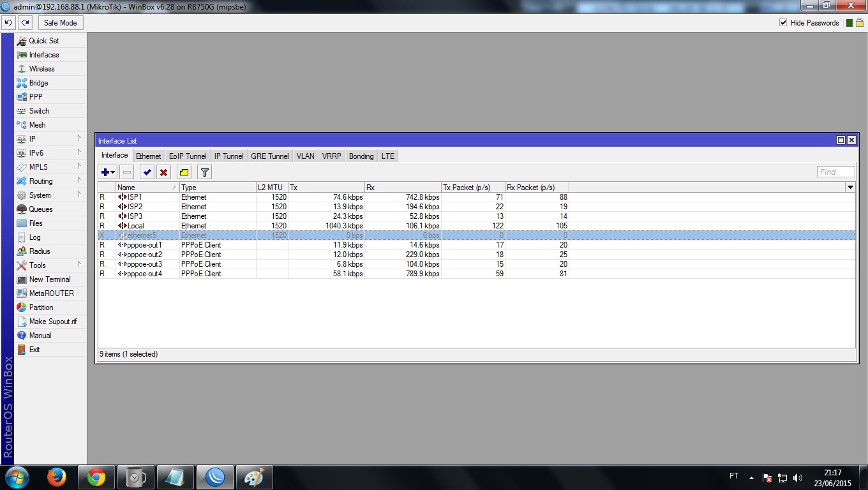Open the Mesh menu item
This screenshot has width=868, height=490.
pos(50,125)
